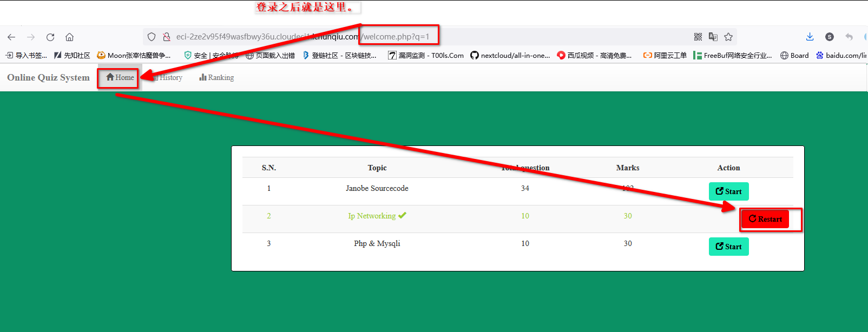Image resolution: width=868 pixels, height=332 pixels.
Task: Open the nextcloud/all-in-one GitHub bookmark
Action: coord(510,55)
